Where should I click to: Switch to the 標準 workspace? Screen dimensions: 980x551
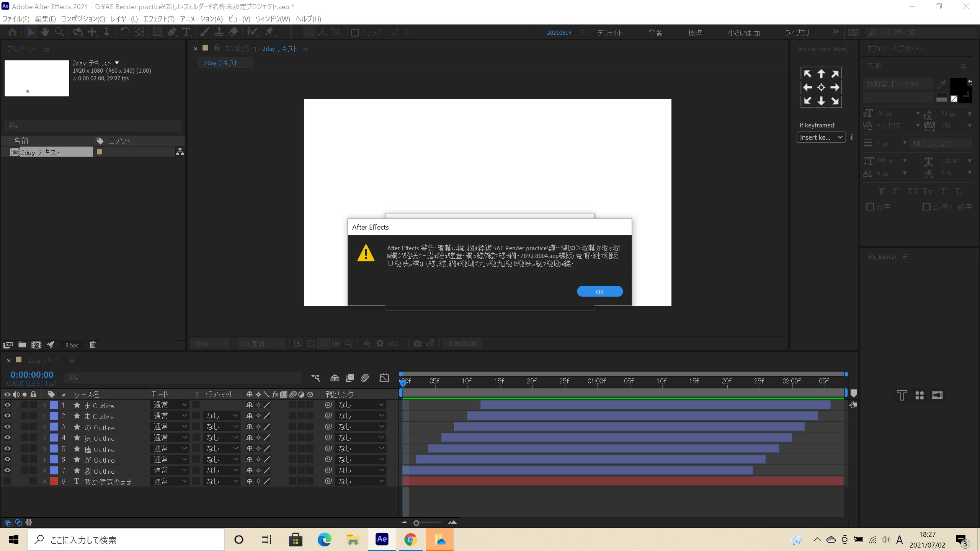click(695, 33)
